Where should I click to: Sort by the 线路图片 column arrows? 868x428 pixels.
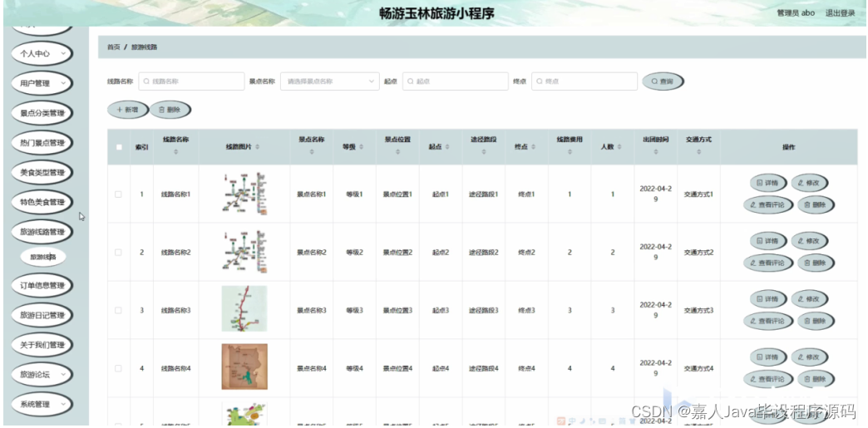point(257,147)
